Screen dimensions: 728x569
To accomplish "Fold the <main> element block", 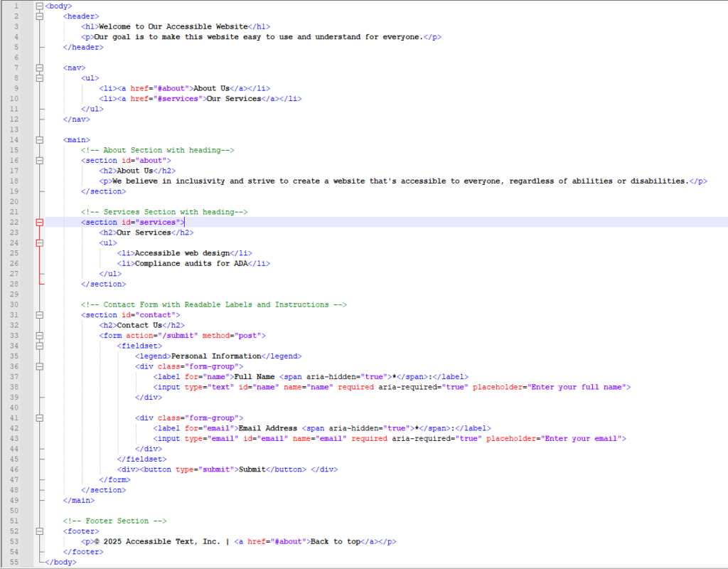I will pos(38,139).
